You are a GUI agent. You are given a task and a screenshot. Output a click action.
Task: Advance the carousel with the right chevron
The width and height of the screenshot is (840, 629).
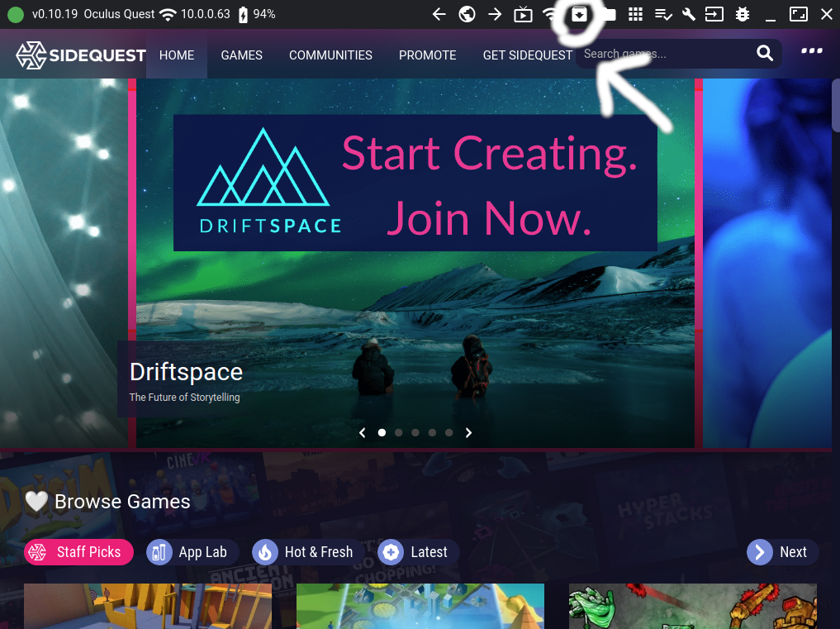tap(468, 432)
